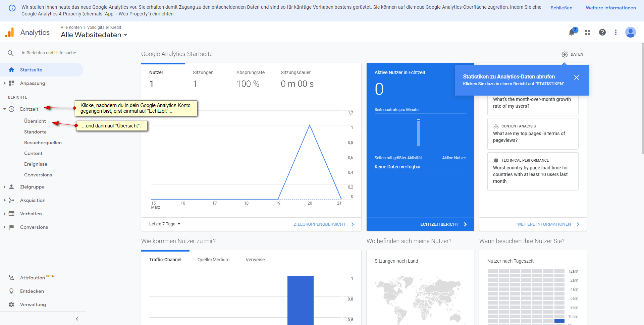Image resolution: width=644 pixels, height=325 pixels.
Task: Click Weitere Informationen in the top banner
Action: [611, 8]
